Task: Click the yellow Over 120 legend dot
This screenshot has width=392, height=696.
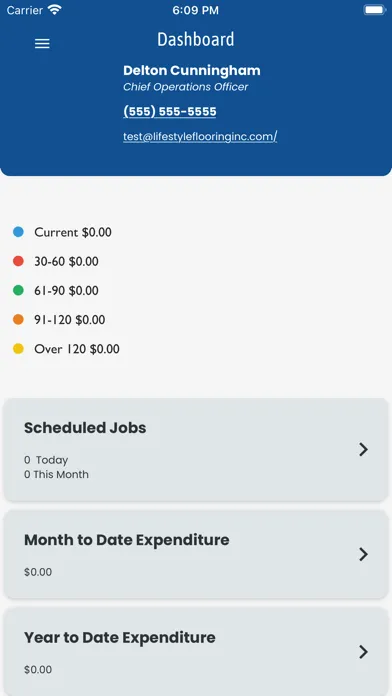Action: point(18,349)
